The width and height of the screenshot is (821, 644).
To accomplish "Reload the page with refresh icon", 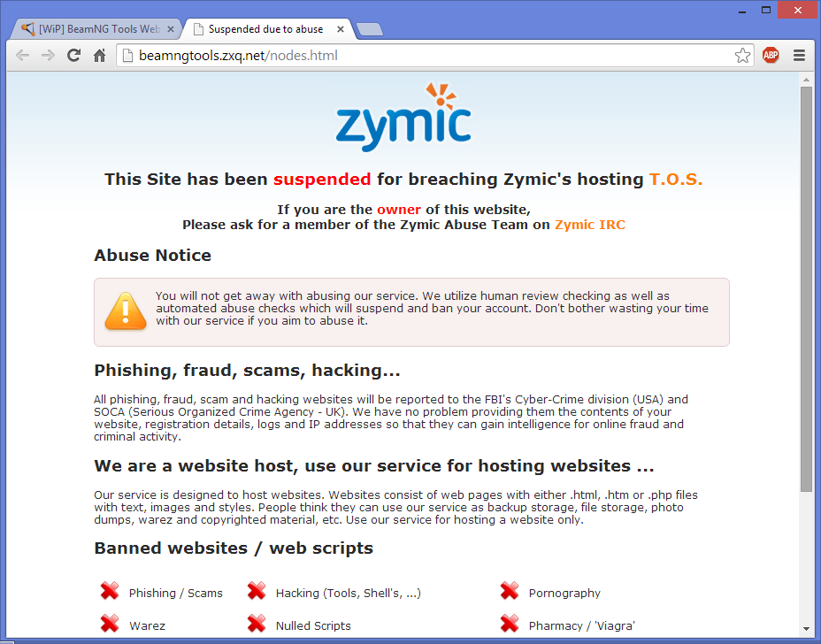I will click(73, 56).
